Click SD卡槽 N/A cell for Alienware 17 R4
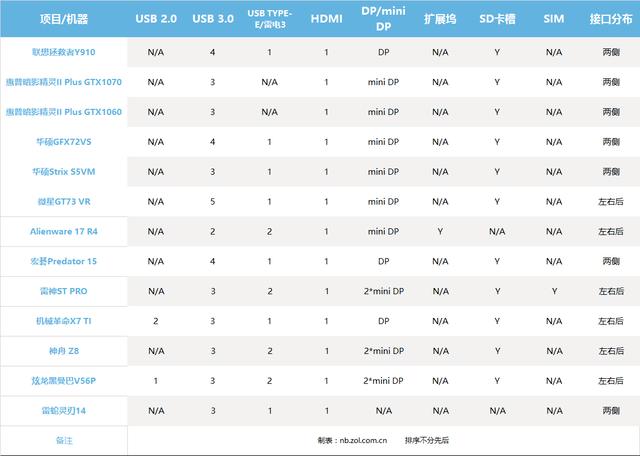The width and height of the screenshot is (640, 456). coord(497,231)
